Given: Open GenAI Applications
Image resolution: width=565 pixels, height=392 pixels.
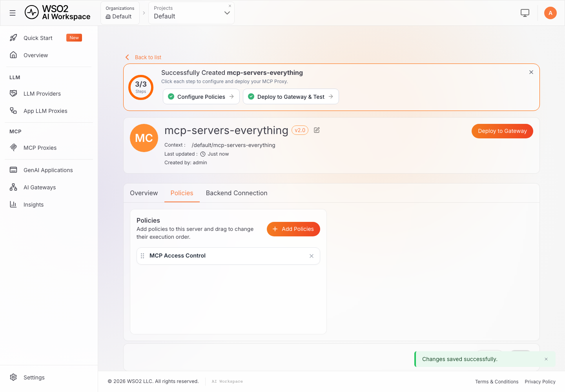Looking at the screenshot, I should [x=49, y=170].
